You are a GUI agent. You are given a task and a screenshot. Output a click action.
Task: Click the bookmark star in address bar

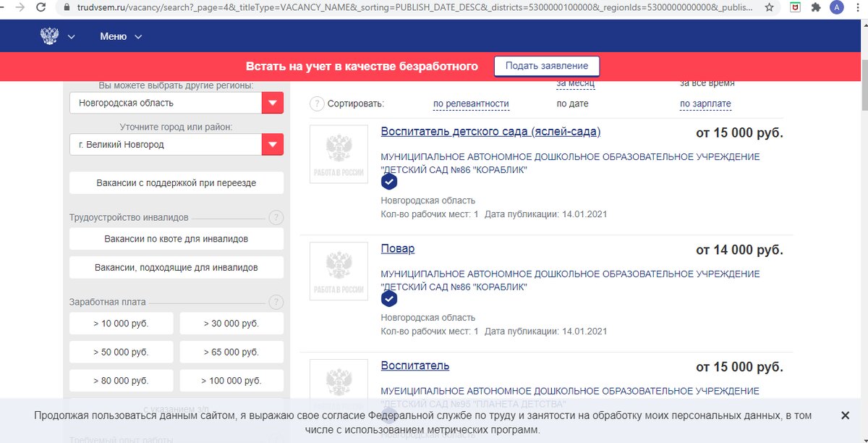[x=768, y=7]
